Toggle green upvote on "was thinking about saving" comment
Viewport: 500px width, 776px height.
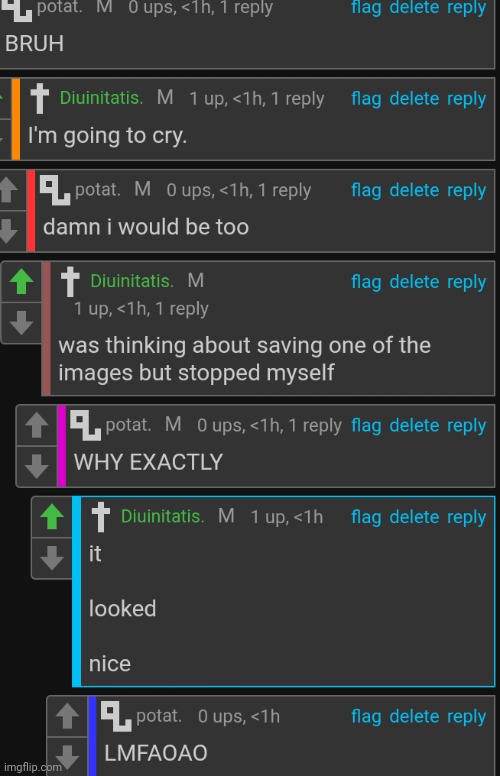21,282
